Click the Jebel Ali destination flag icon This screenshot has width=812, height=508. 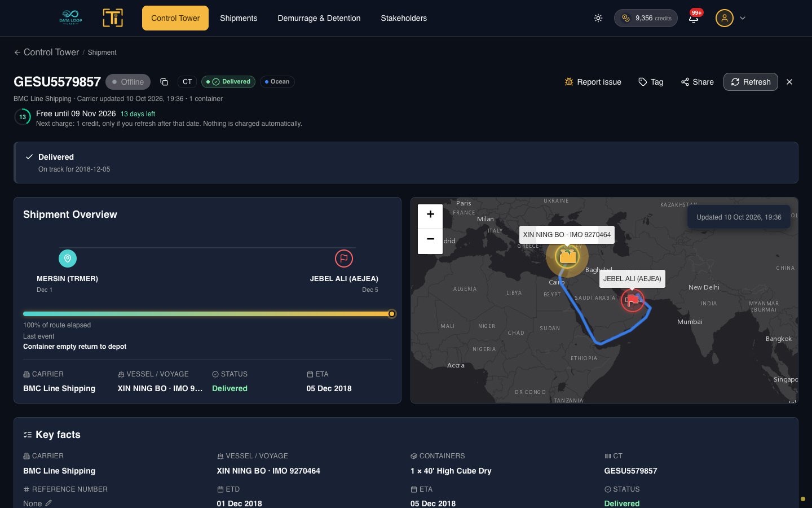[x=344, y=259]
